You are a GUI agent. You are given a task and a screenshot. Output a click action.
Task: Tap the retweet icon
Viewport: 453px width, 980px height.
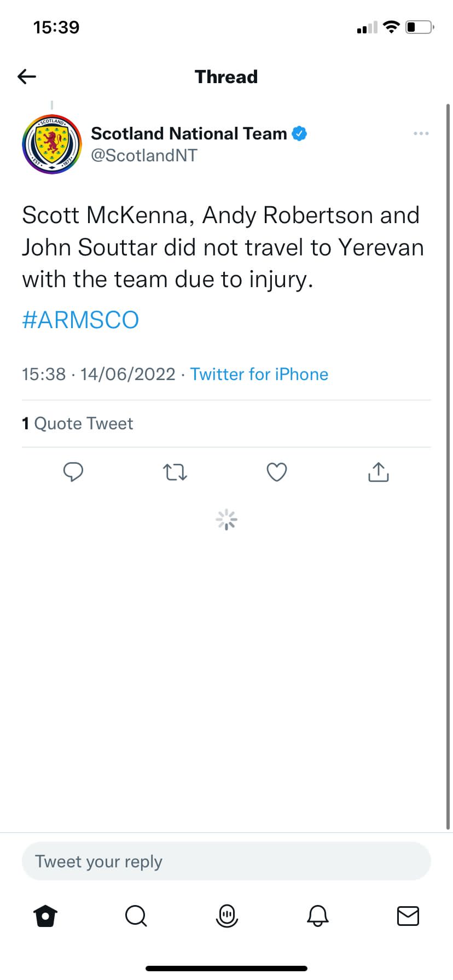[x=175, y=471]
